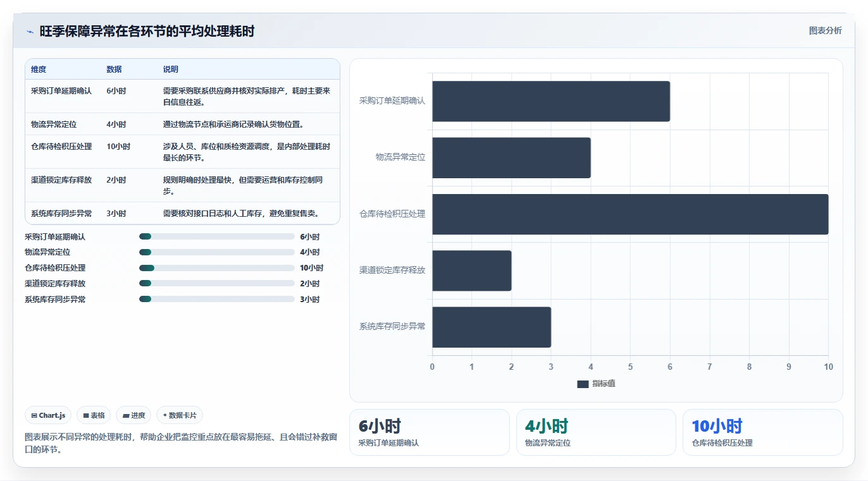Click the 采购订单延期确认 chart bar
The height and width of the screenshot is (481, 868).
coord(551,101)
